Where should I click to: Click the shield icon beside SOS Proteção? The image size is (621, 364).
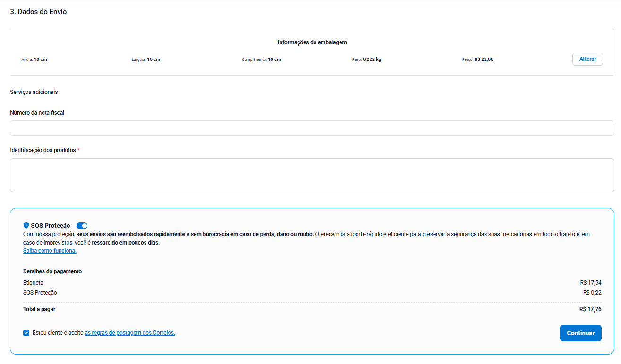click(26, 226)
